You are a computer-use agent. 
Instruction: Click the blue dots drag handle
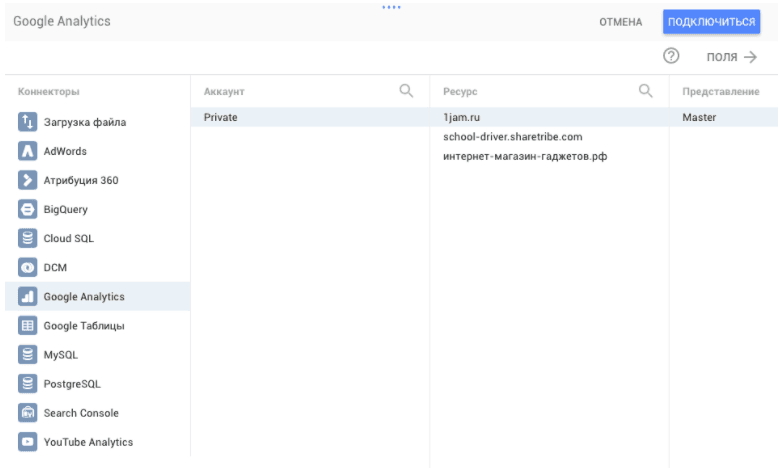click(x=391, y=7)
